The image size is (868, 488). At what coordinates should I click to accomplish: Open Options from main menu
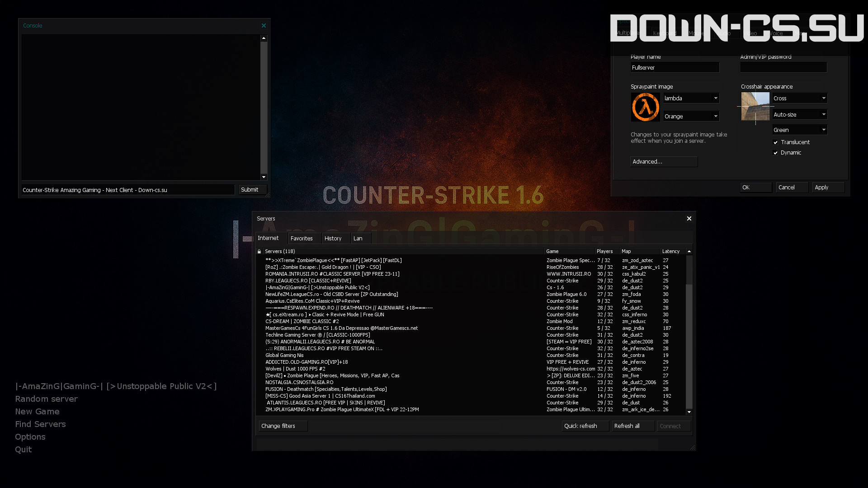click(x=30, y=437)
